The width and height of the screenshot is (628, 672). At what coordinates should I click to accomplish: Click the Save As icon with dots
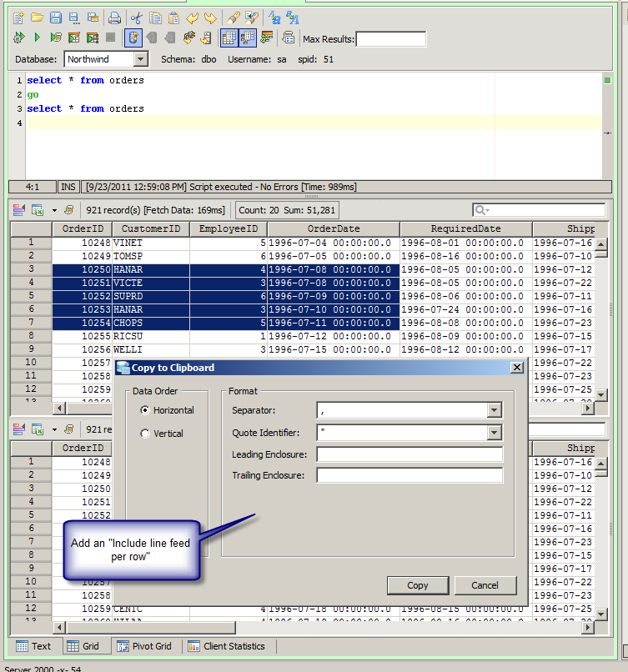click(74, 18)
